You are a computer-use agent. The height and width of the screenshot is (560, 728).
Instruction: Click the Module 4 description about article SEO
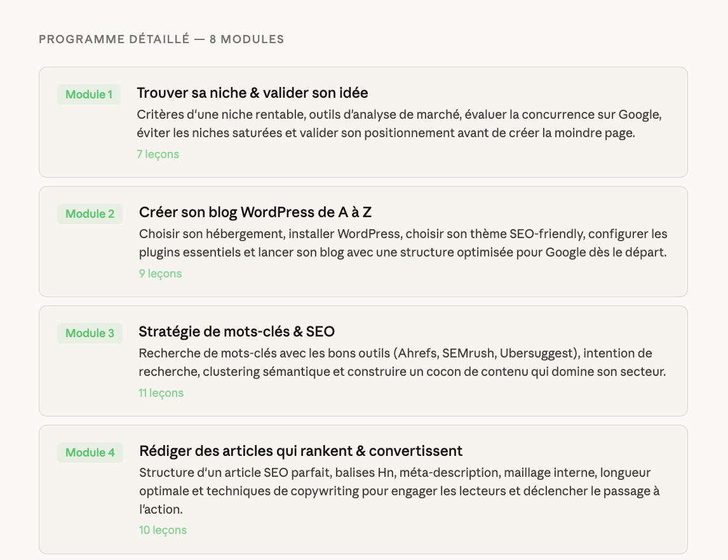click(399, 491)
